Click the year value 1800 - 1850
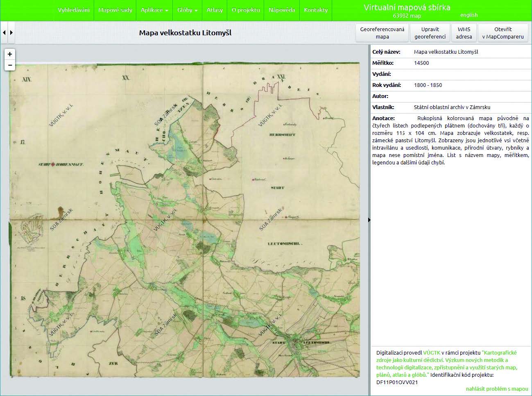Screen dimensions: 532x396 pos(428,85)
